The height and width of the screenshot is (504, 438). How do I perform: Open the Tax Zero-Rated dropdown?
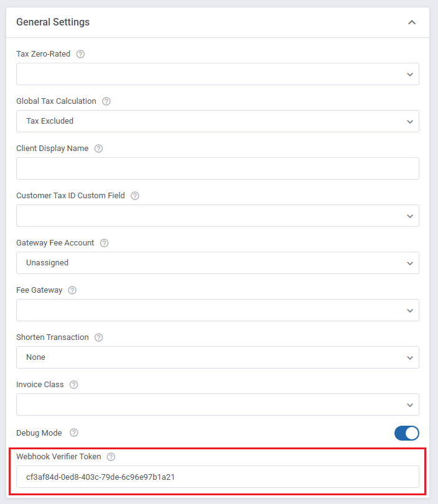[218, 74]
